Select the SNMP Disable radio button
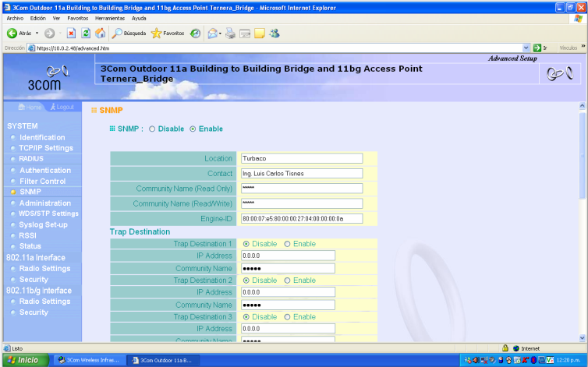Viewport: 588px width, 367px height. (152, 129)
